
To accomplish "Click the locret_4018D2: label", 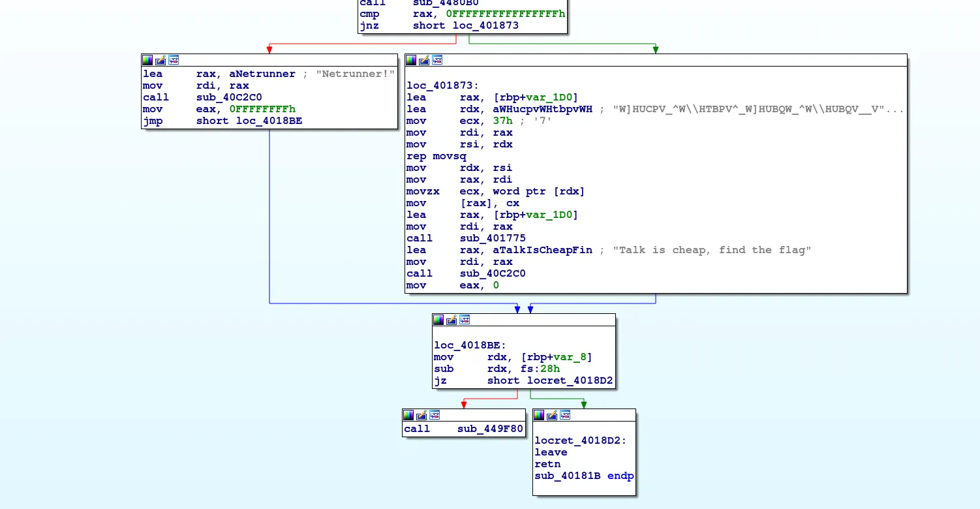I will tap(581, 440).
